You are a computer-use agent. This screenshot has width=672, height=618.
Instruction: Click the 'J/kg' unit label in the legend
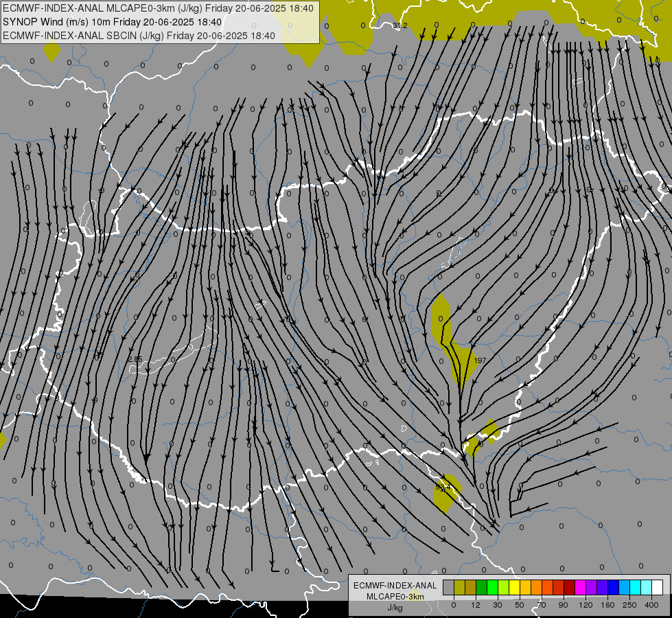click(395, 608)
